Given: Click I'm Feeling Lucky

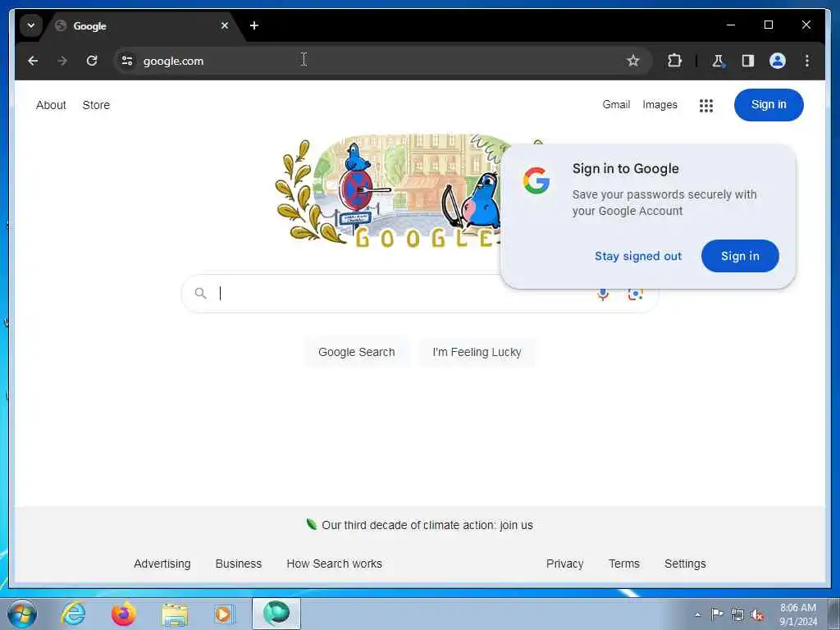Looking at the screenshot, I should click(x=477, y=352).
